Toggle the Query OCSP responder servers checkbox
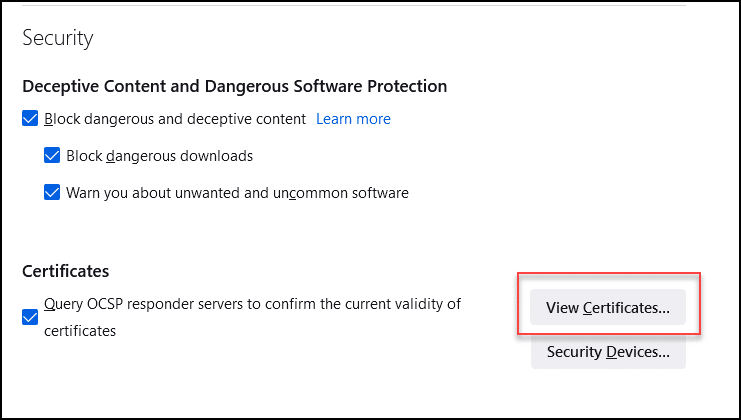This screenshot has height=420, width=741. click(x=30, y=317)
